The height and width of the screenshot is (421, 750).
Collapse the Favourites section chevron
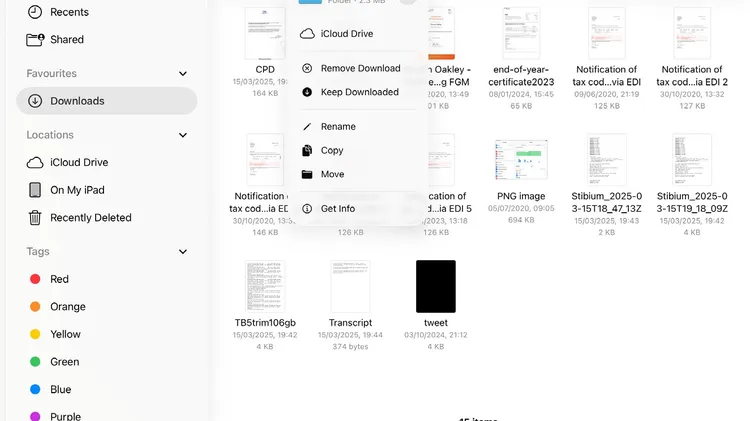[x=183, y=74]
